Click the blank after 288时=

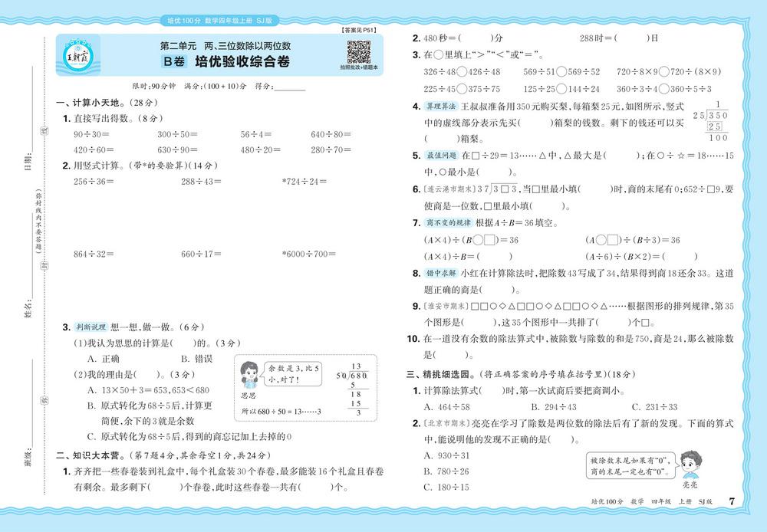(632, 38)
